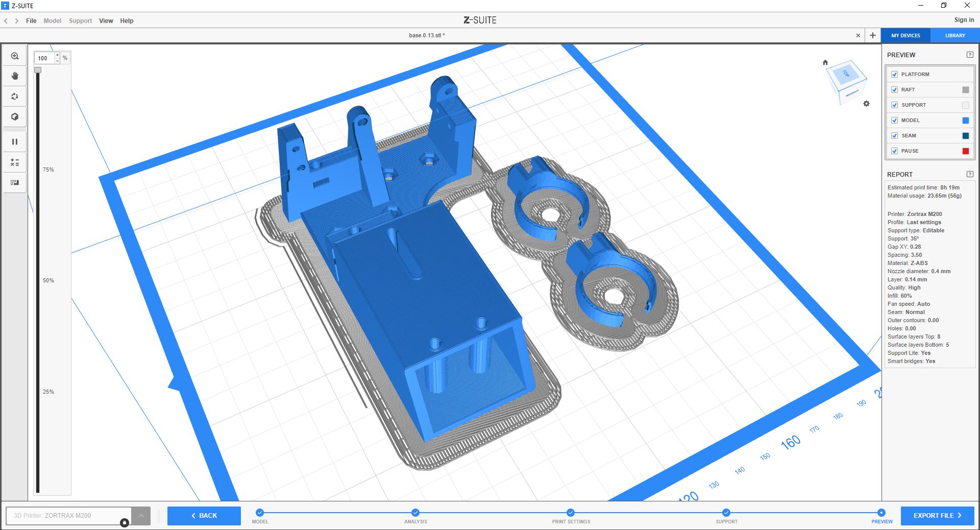980x530 pixels.
Task: Open the View menu
Action: pyautogui.click(x=106, y=21)
